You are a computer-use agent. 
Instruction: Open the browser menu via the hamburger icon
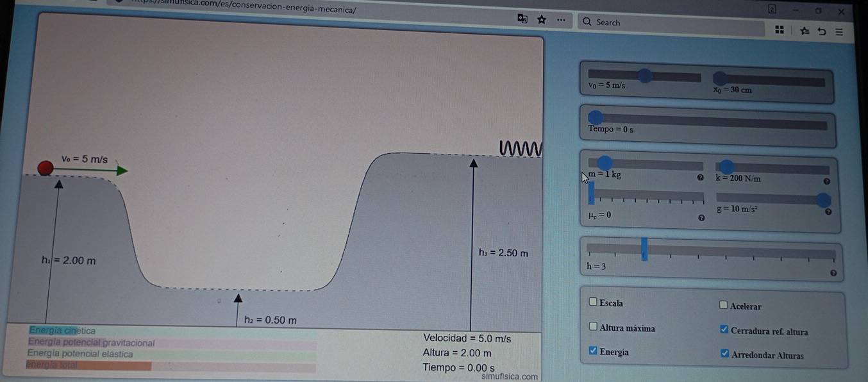tap(839, 31)
